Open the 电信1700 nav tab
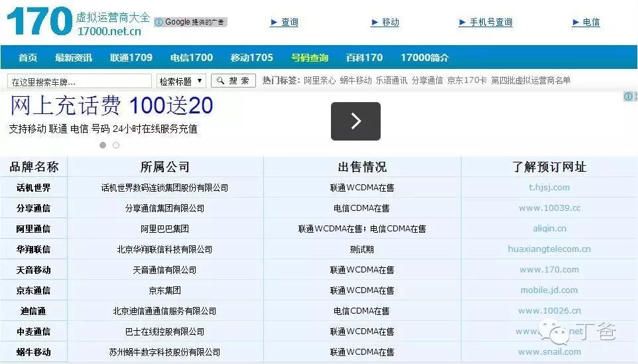 click(x=191, y=58)
